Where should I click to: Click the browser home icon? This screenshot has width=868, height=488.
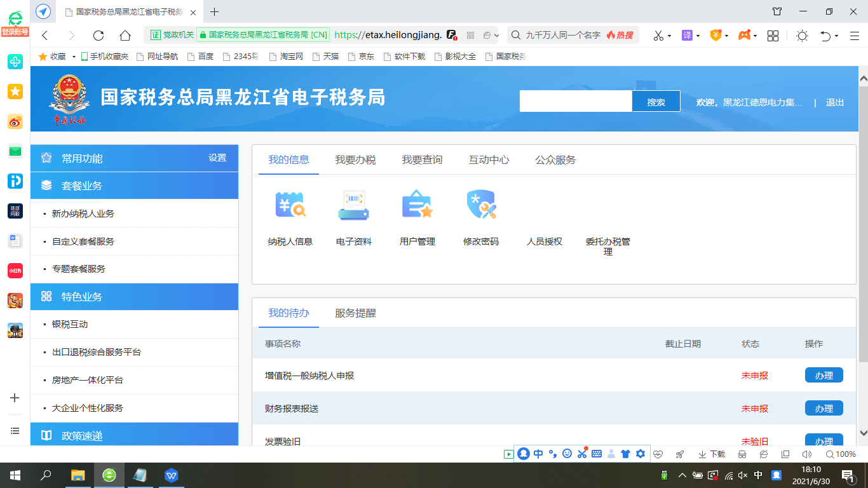coord(125,36)
